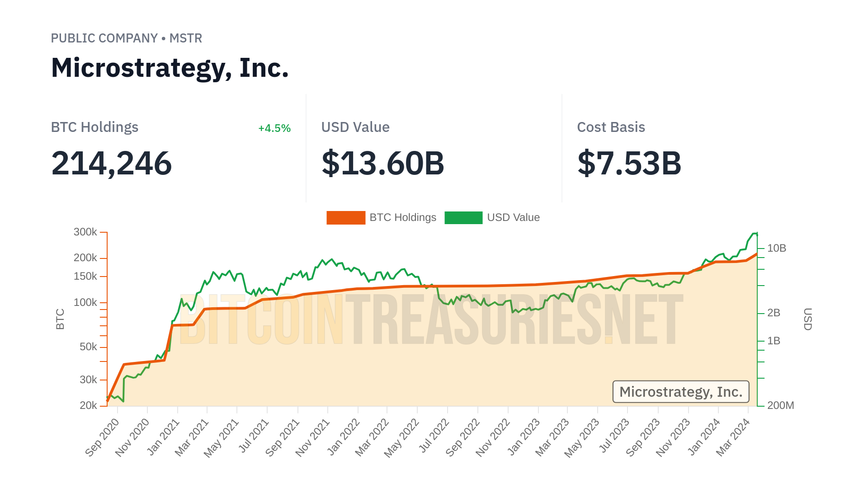
Task: Click the Microstrategy, Inc. chart label box
Action: 680,392
